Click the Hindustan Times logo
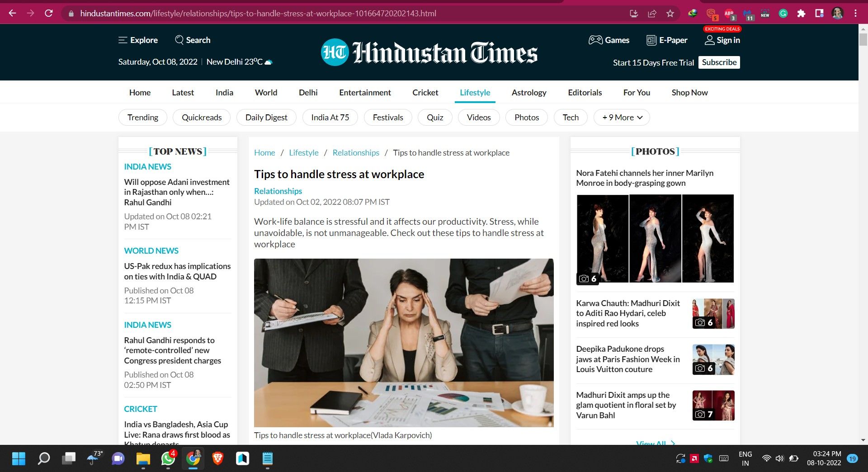 click(x=429, y=52)
